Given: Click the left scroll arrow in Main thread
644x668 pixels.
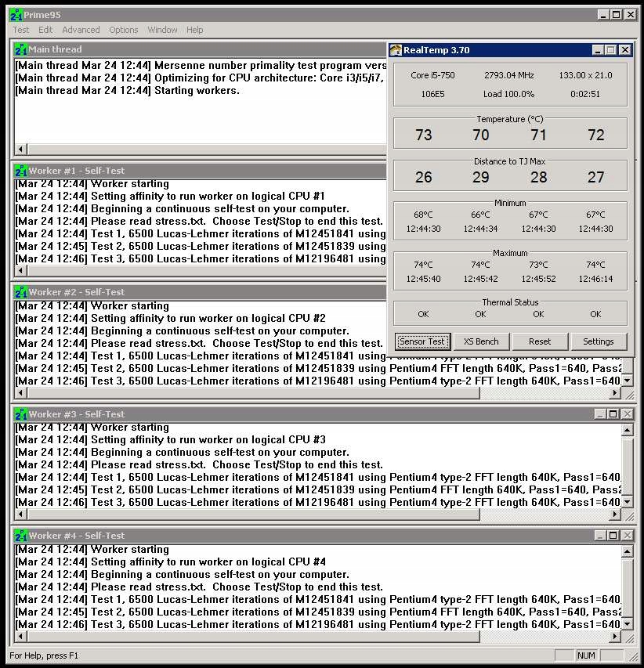Looking at the screenshot, I should click(x=20, y=149).
